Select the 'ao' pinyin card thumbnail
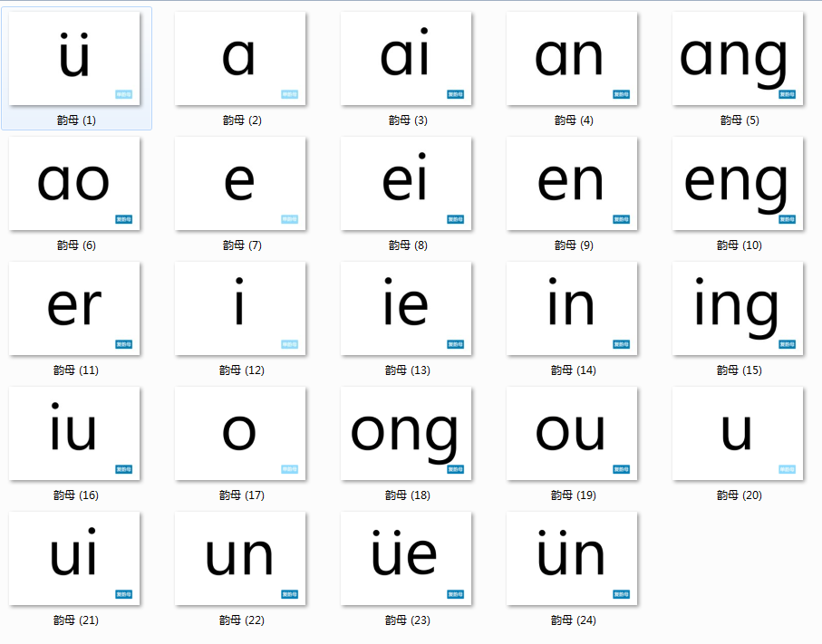 [x=74, y=183]
